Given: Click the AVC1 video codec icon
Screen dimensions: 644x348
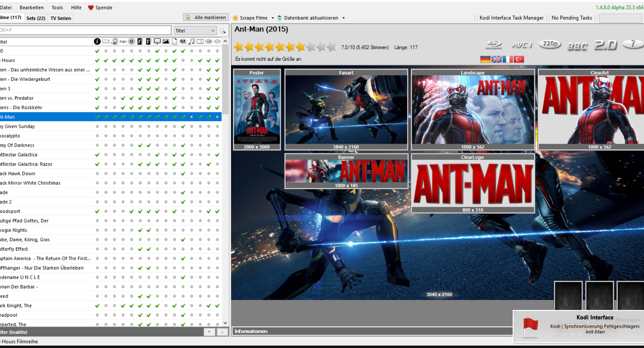Looking at the screenshot, I should (522, 45).
